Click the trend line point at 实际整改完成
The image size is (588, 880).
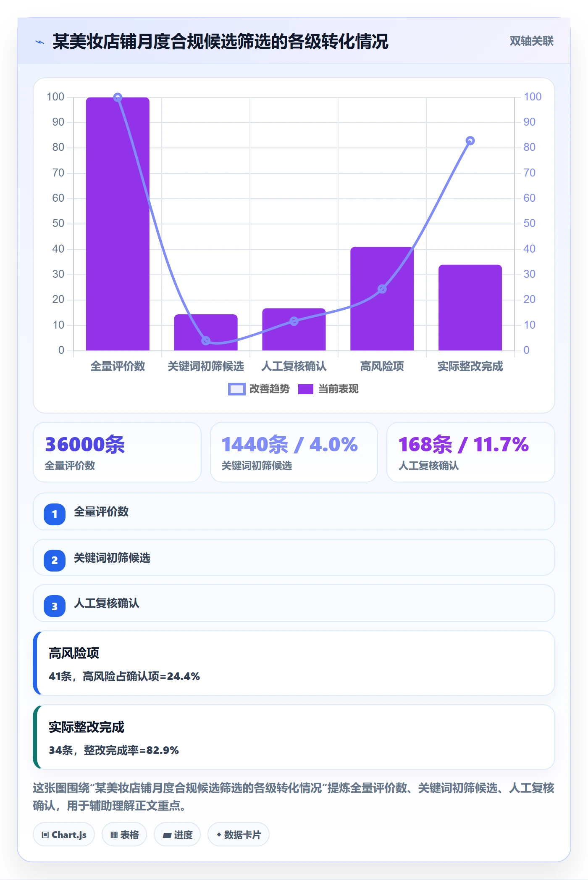pos(470,141)
